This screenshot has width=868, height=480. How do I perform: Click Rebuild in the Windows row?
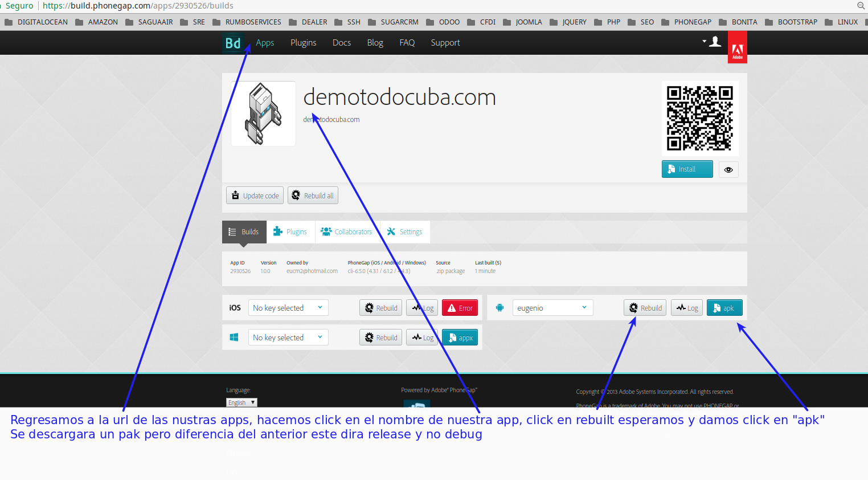click(381, 337)
